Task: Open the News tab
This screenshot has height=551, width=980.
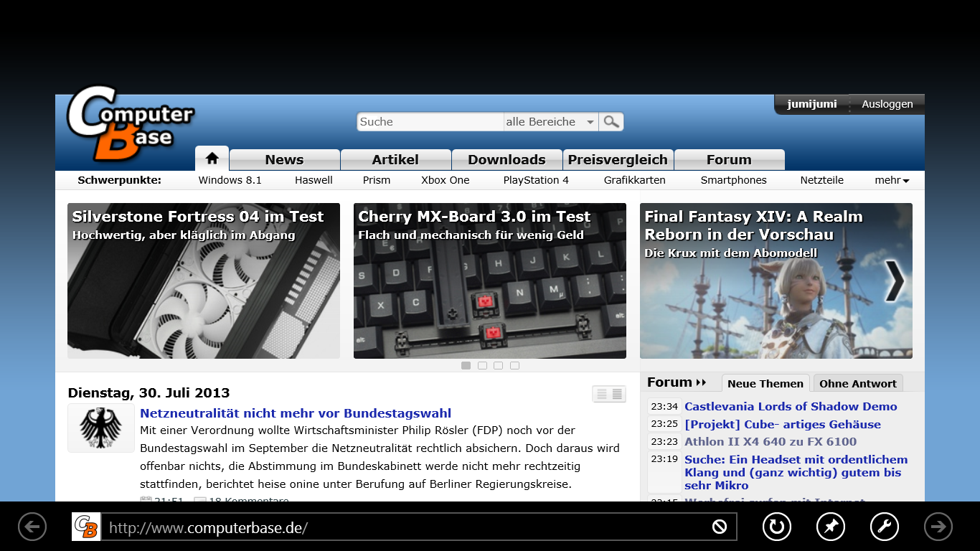Action: tap(284, 160)
